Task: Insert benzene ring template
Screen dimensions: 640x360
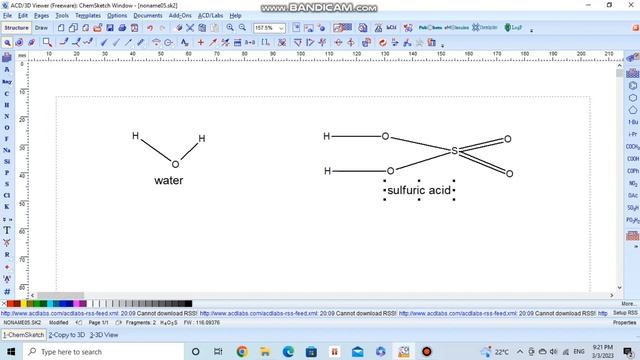Action: click(x=633, y=86)
